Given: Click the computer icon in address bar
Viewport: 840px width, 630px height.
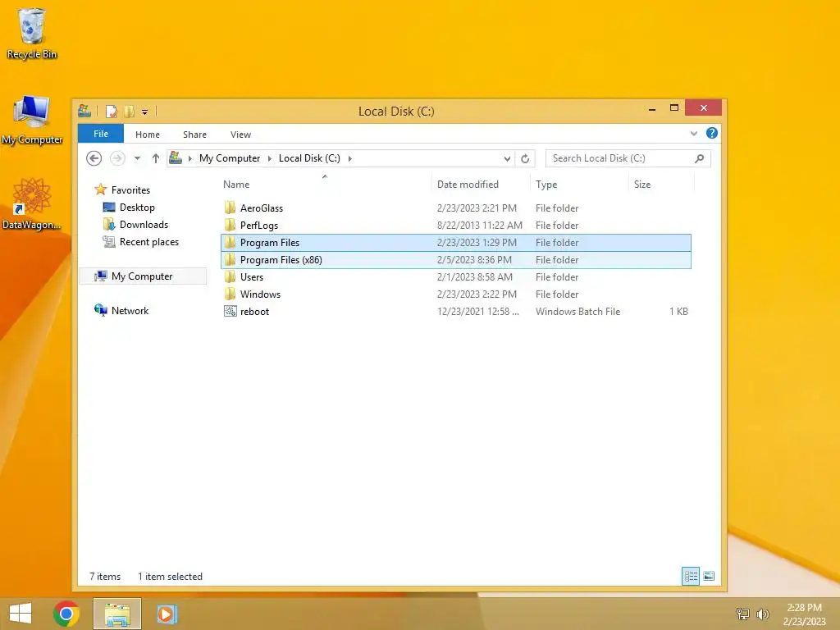Looking at the screenshot, I should (x=176, y=157).
